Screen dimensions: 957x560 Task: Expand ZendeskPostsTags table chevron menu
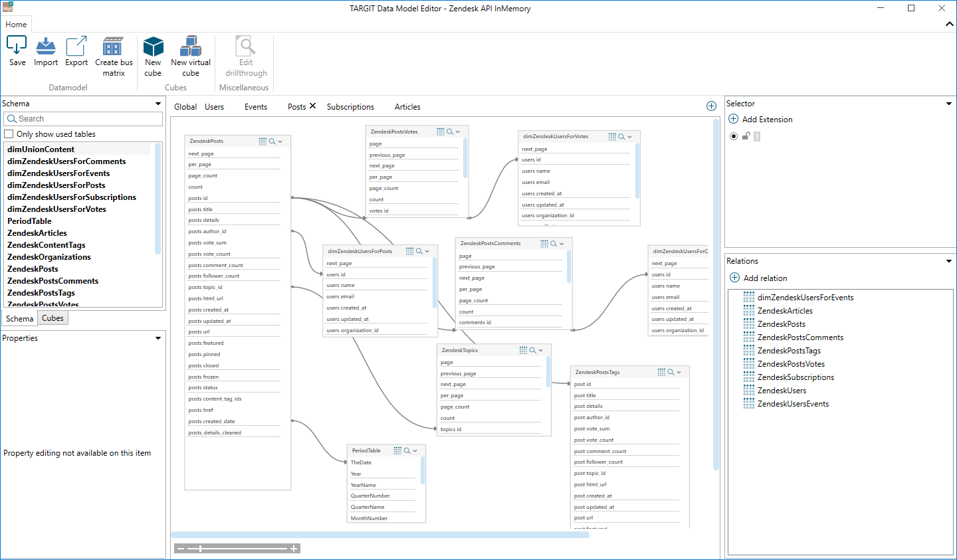coord(679,373)
